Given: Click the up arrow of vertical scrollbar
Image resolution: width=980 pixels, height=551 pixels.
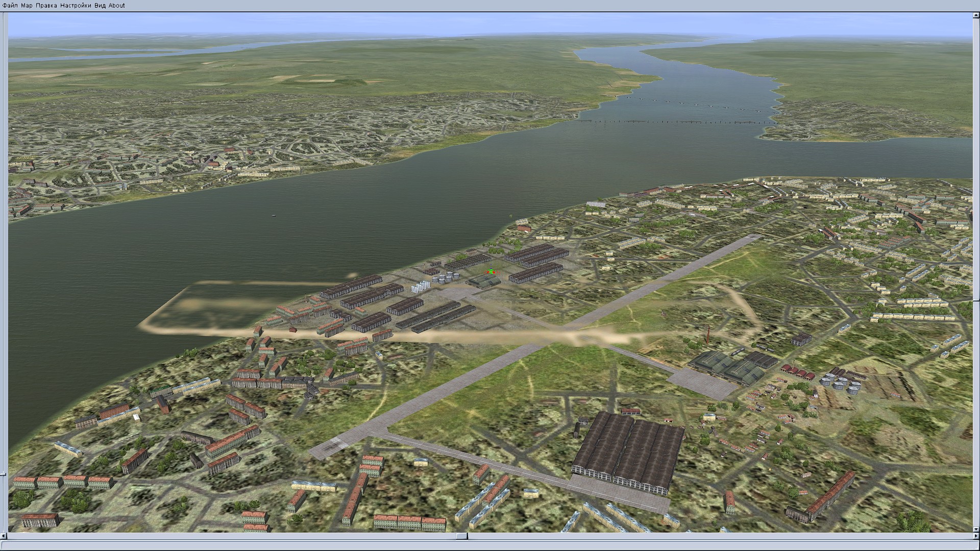Looking at the screenshot, I should click(x=976, y=15).
